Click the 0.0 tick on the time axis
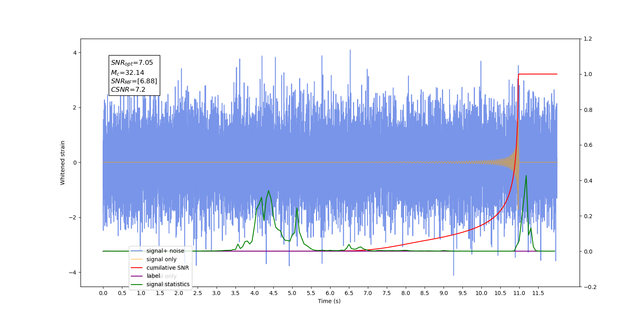This screenshot has height=322, width=644. pyautogui.click(x=103, y=293)
